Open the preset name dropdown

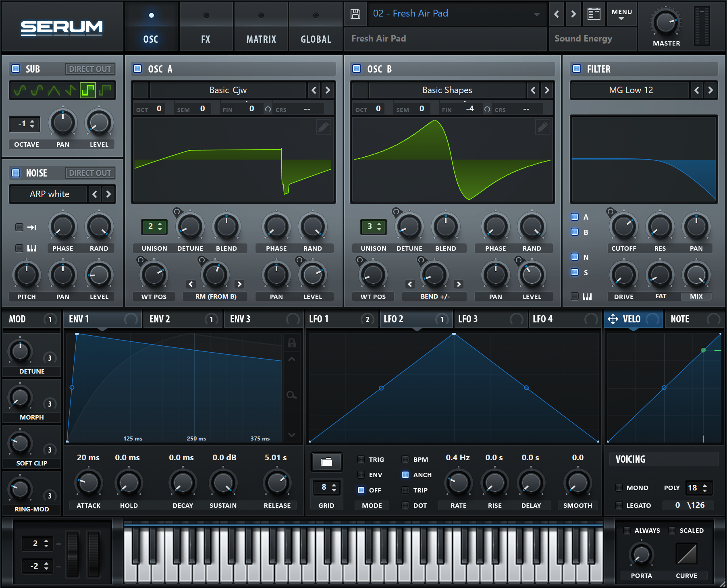point(536,14)
